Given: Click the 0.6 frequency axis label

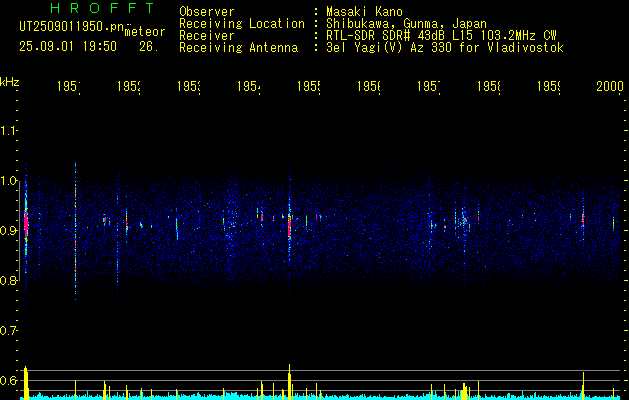Looking at the screenshot, I should [10, 380].
